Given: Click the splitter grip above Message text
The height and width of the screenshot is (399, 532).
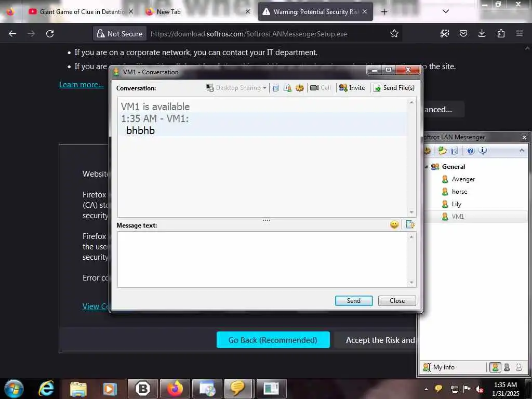Looking at the screenshot, I should [x=267, y=220].
